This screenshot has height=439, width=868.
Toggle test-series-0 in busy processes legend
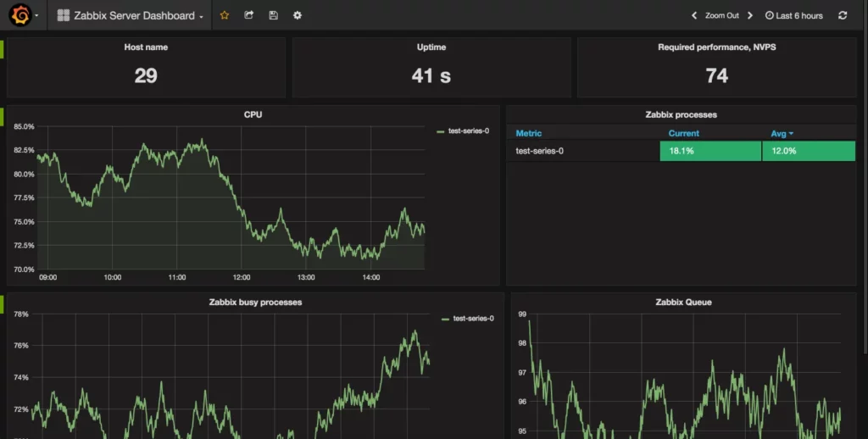point(473,319)
